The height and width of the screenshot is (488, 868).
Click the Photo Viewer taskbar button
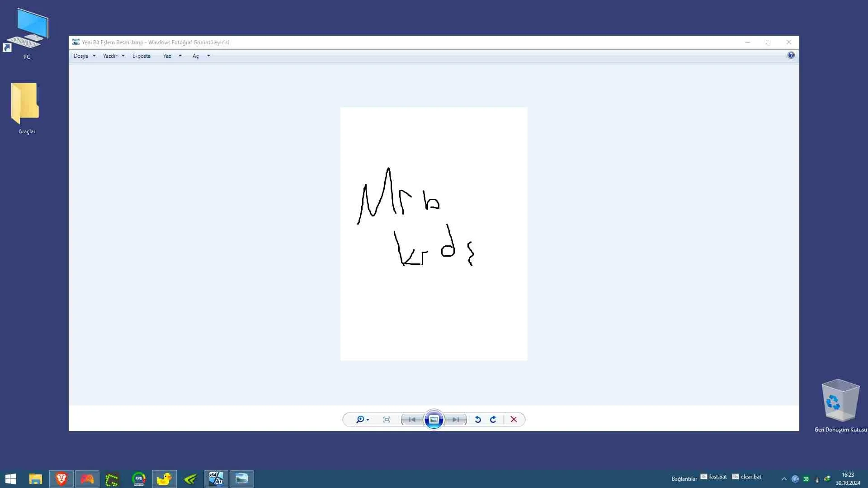242,479
